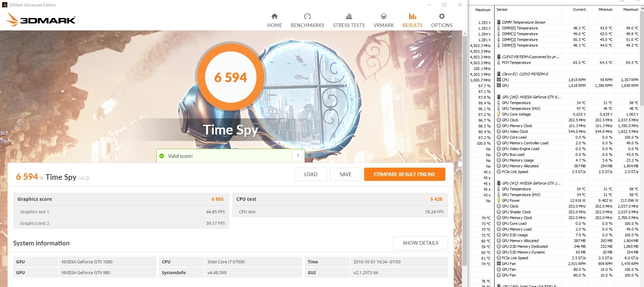Screen dimensions: 644x287
Task: Click COMPARE RESULT ONLINE
Action: click(x=404, y=174)
